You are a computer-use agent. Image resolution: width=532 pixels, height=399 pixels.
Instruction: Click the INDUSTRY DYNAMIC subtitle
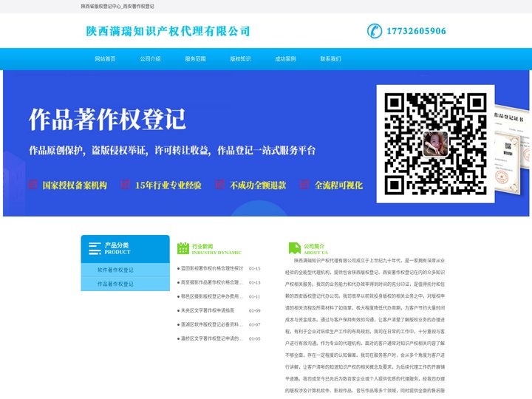click(216, 253)
